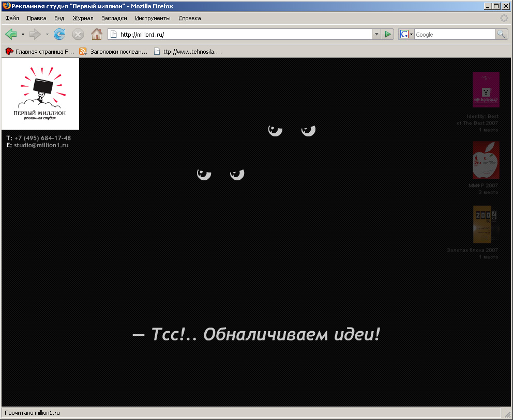The image size is (513, 420).
Task: Click the loading throbber icon in the menu bar
Action: pyautogui.click(x=504, y=18)
